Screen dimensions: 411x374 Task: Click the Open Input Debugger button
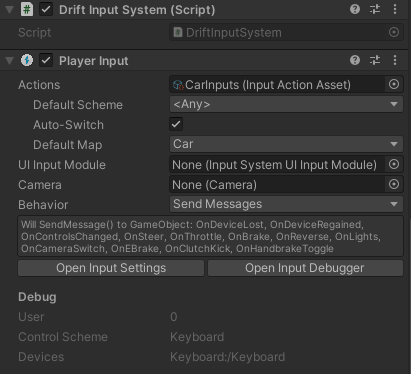(305, 268)
